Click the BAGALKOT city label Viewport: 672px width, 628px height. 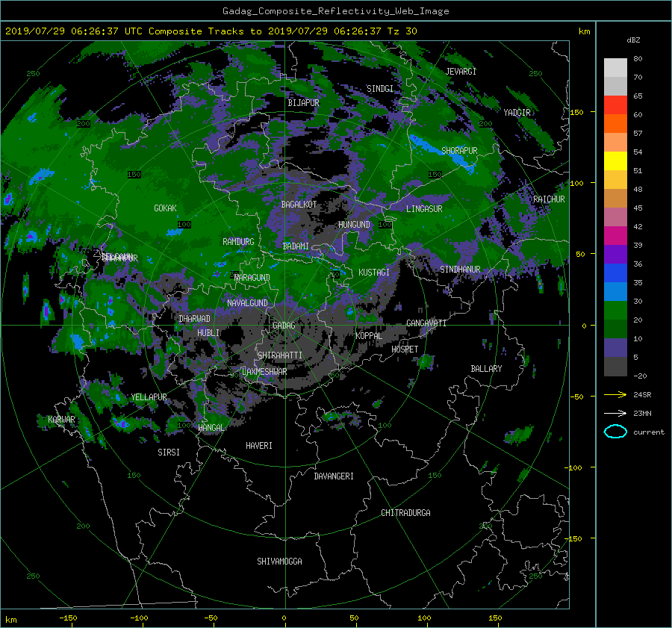coord(299,205)
